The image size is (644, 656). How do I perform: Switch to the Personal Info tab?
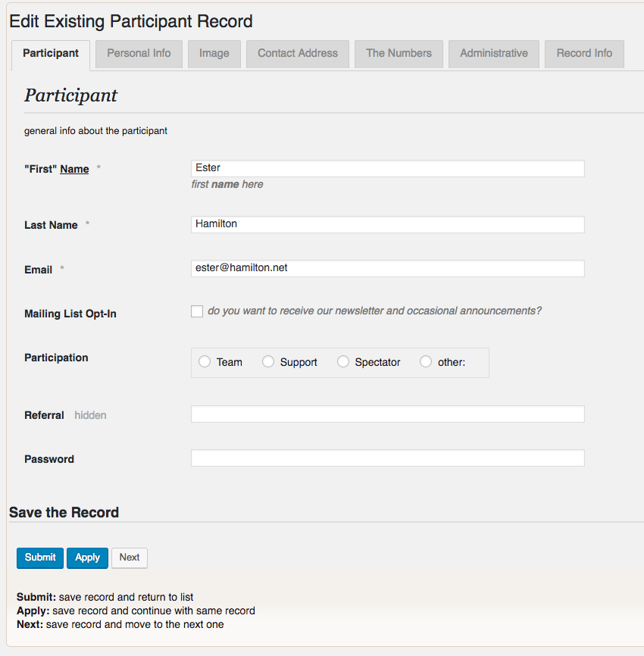coord(139,53)
